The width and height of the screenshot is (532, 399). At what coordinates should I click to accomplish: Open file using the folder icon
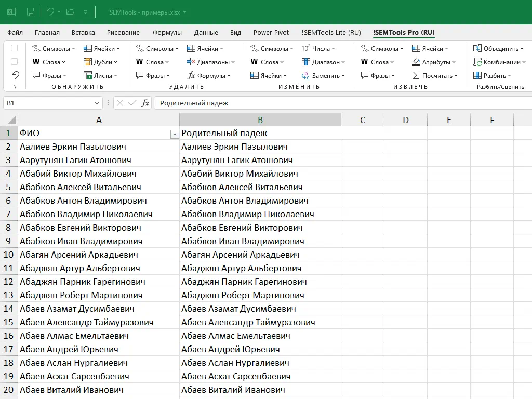(70, 12)
